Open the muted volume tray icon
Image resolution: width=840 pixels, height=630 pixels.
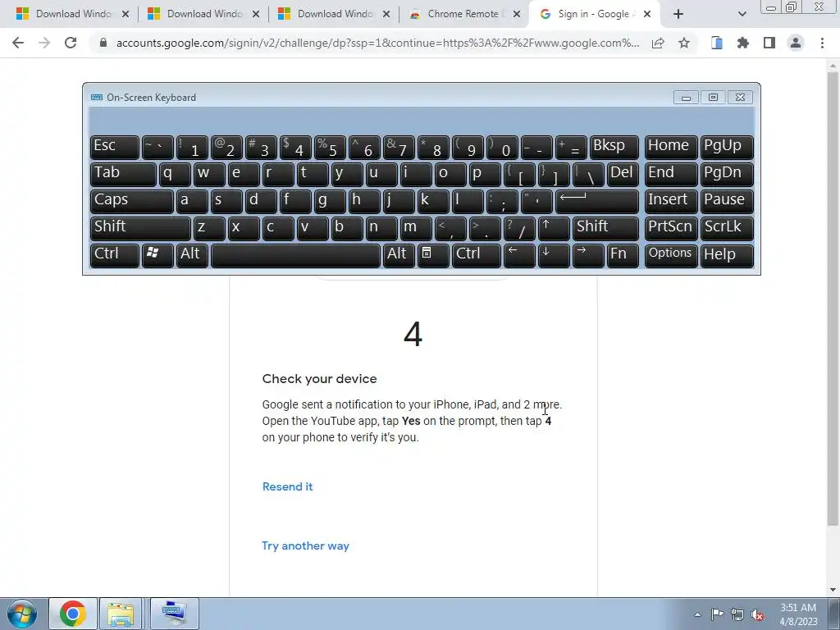pos(757,615)
